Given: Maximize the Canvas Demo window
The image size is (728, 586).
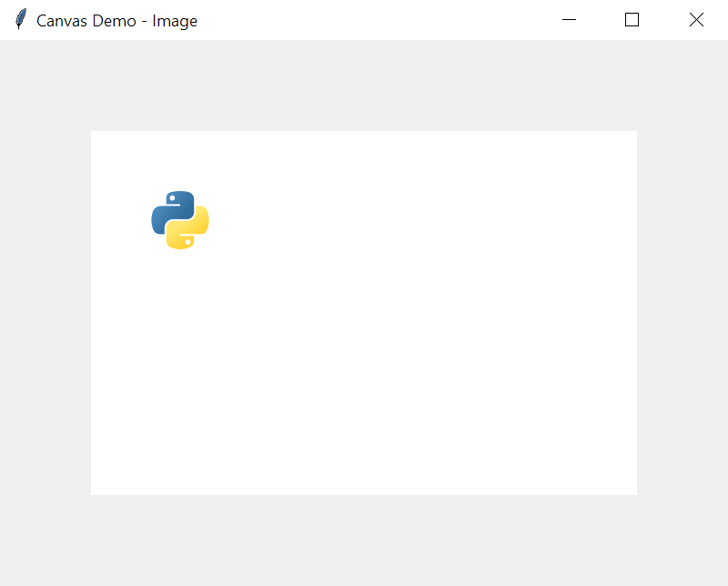Looking at the screenshot, I should [632, 19].
